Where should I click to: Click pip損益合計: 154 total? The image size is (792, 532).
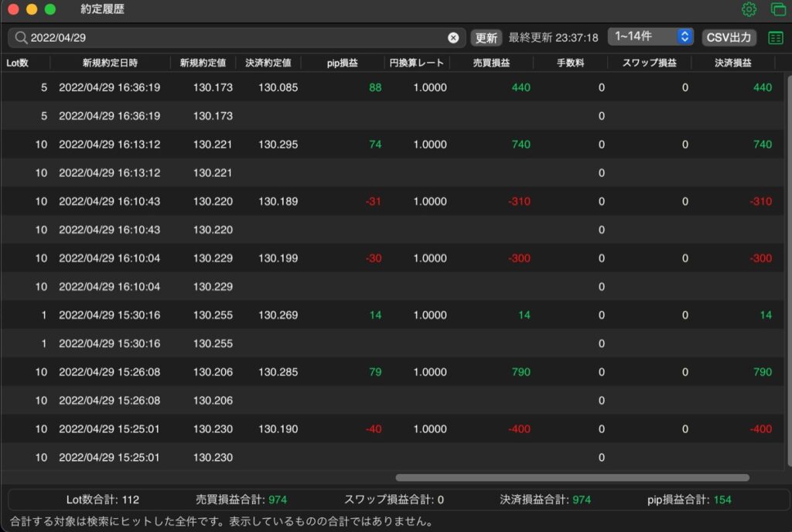coord(689,500)
